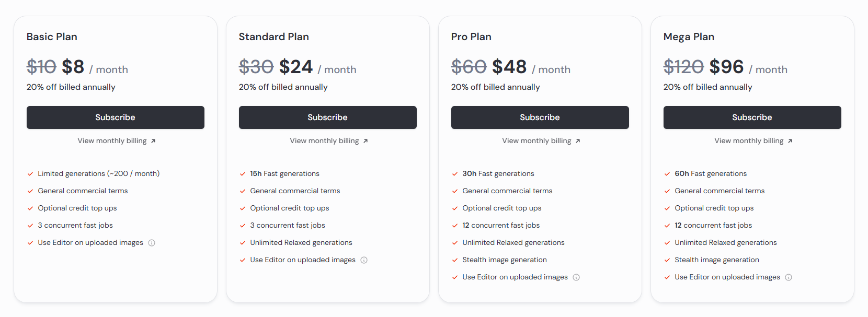This screenshot has height=317, width=868.
Task: Click Stealth image generation in Pro Plan
Action: click(x=504, y=260)
